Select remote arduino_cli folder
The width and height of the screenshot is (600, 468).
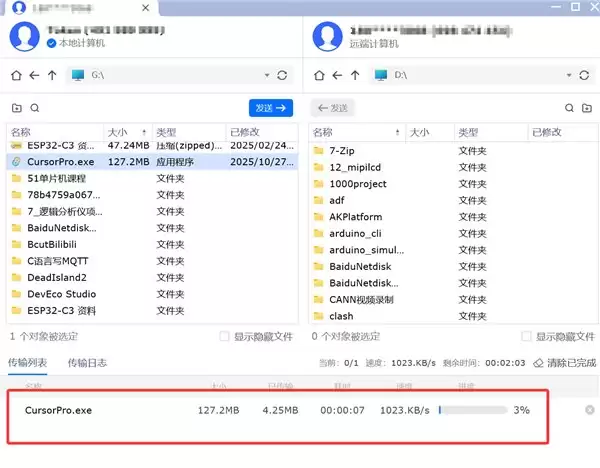click(454, 233)
